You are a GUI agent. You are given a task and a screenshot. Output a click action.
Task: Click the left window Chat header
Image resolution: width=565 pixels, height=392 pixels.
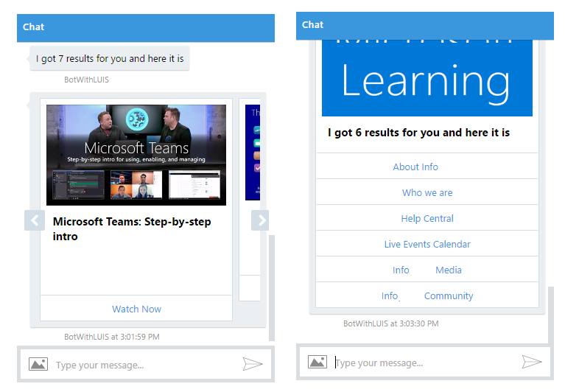(146, 28)
